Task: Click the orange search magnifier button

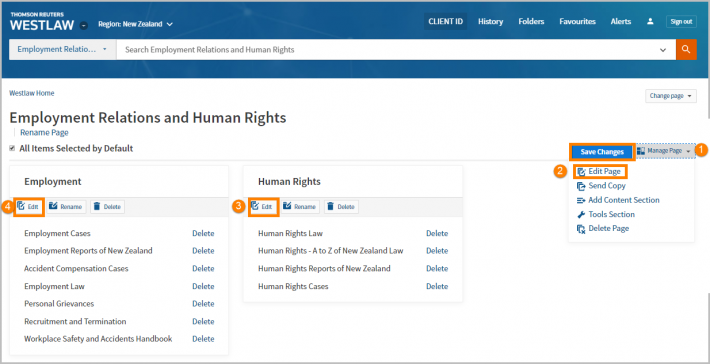Action: coord(686,49)
